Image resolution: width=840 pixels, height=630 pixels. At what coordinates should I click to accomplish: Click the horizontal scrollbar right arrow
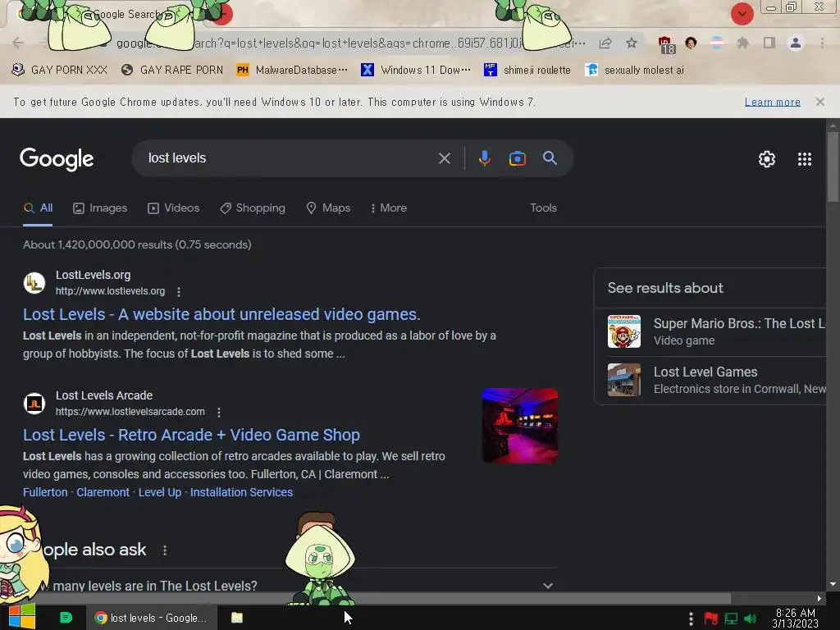[819, 598]
